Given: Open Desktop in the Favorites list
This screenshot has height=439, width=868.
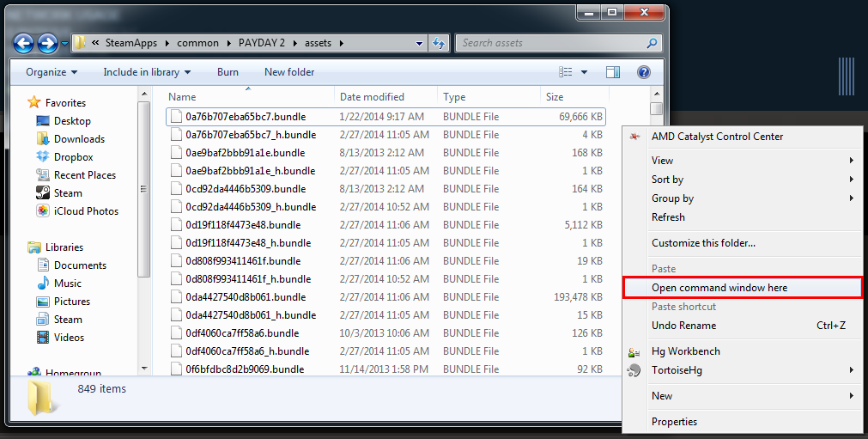Looking at the screenshot, I should 72,120.
